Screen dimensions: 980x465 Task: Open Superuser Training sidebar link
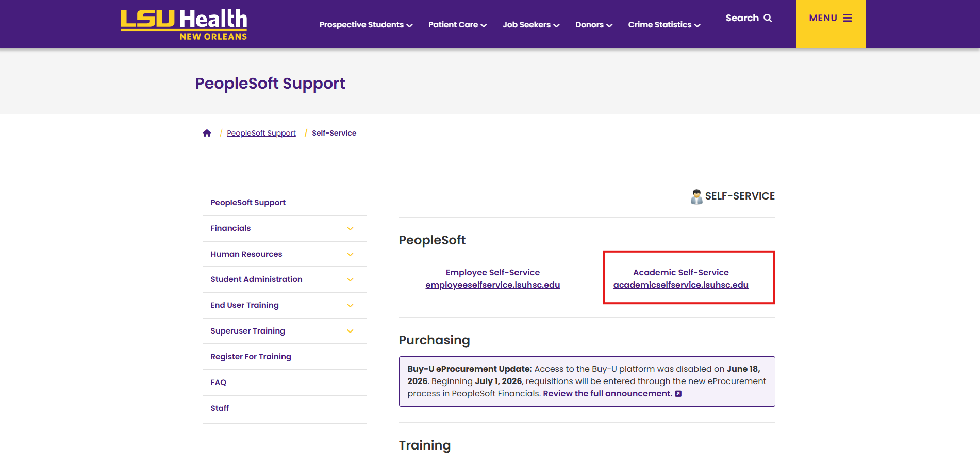point(247,331)
